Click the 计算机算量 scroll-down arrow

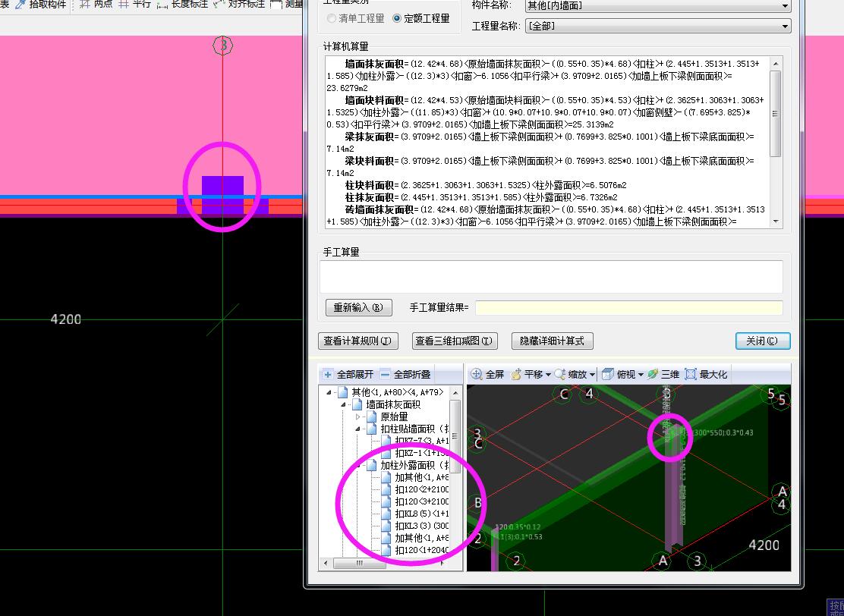click(x=775, y=221)
